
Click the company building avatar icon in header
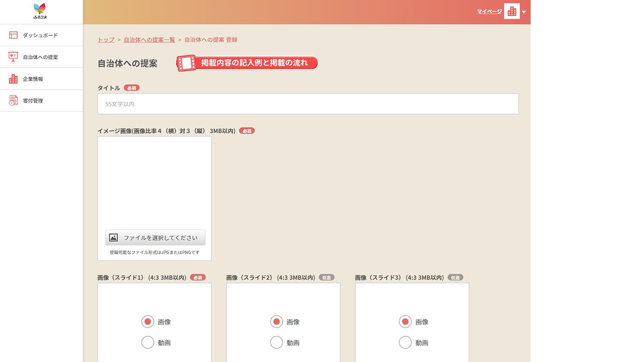pyautogui.click(x=512, y=11)
